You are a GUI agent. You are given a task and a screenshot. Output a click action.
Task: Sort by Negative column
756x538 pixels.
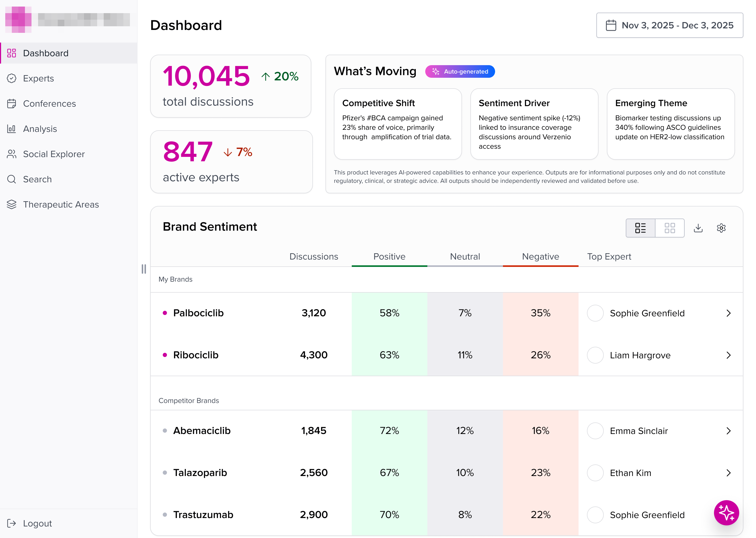[x=540, y=256]
